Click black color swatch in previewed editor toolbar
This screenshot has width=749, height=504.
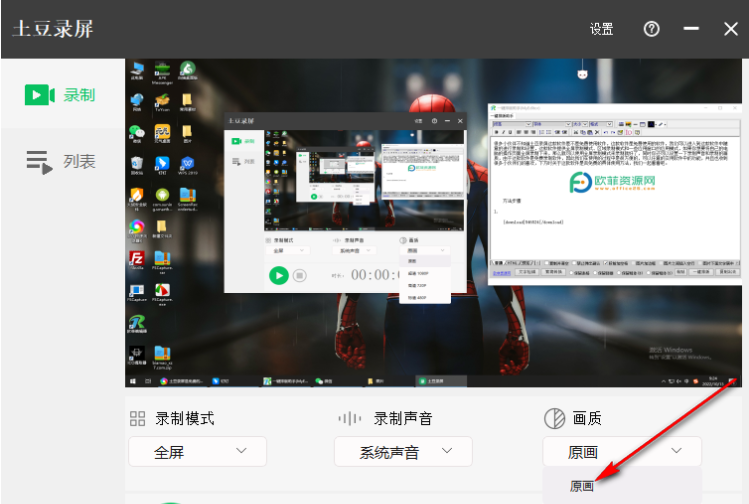point(651,124)
